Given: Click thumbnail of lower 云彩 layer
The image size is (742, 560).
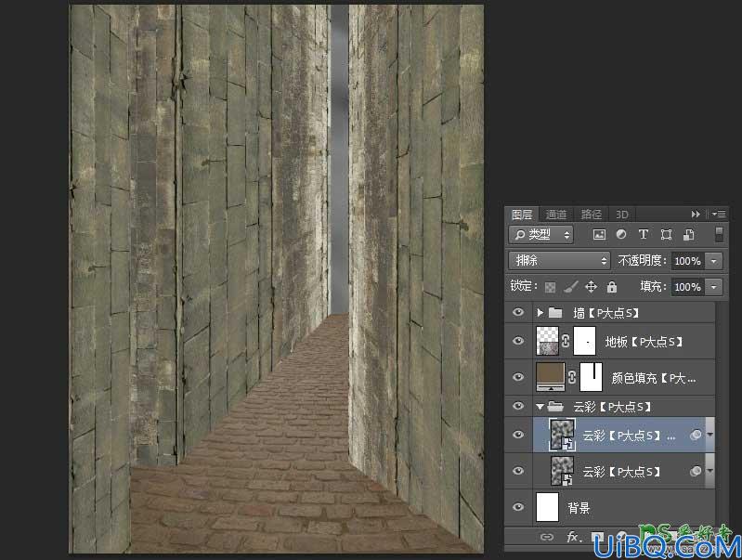Looking at the screenshot, I should (562, 471).
